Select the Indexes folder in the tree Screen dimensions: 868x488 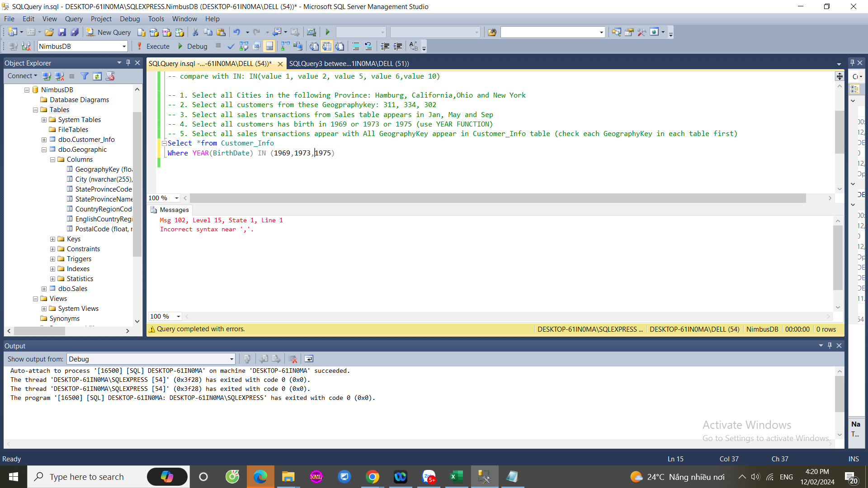pyautogui.click(x=78, y=269)
